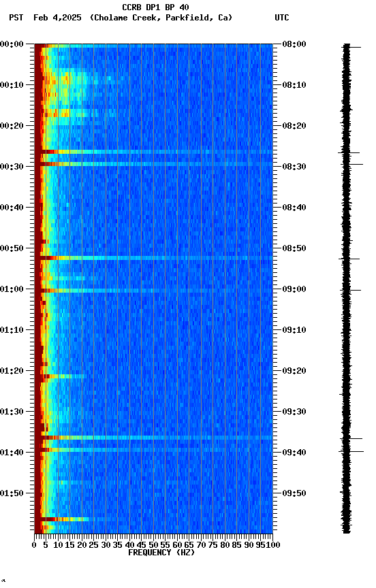This screenshot has height=588, width=376.
Task: Click the seismogram trace spike near 08:52 UTC
Action: tap(349, 259)
